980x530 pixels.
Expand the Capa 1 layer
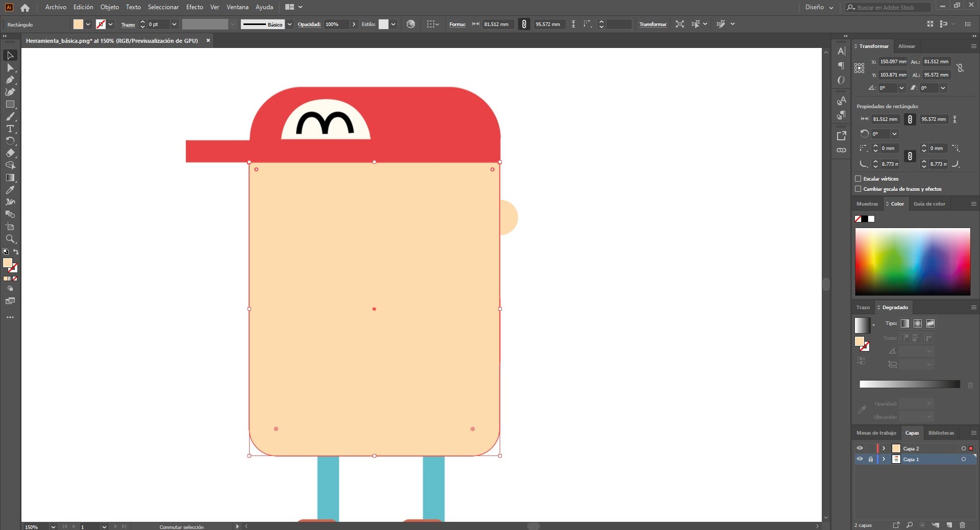[x=884, y=459]
